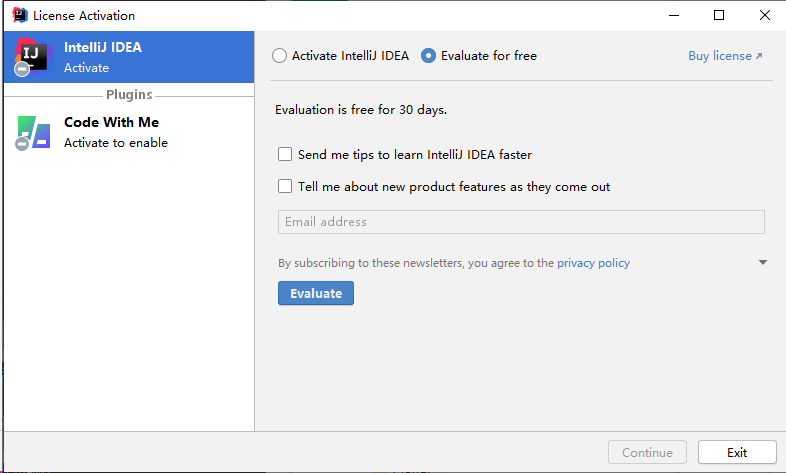Click the Exit button
This screenshot has width=786, height=473.
[x=737, y=452]
